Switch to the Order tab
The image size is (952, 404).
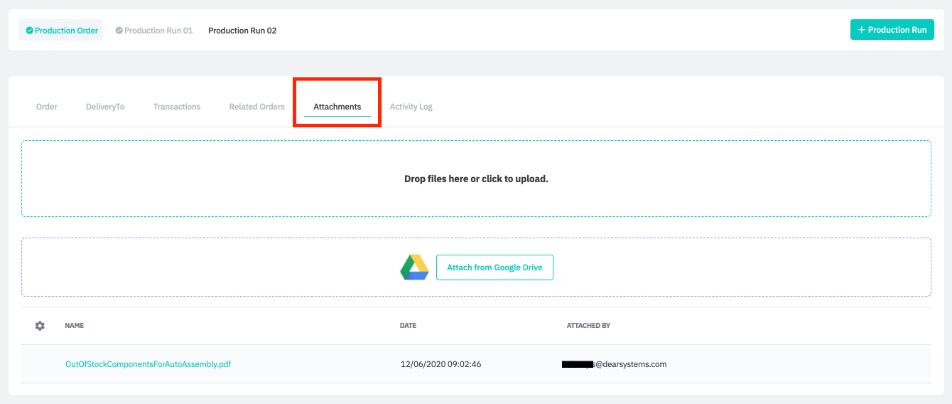point(47,106)
